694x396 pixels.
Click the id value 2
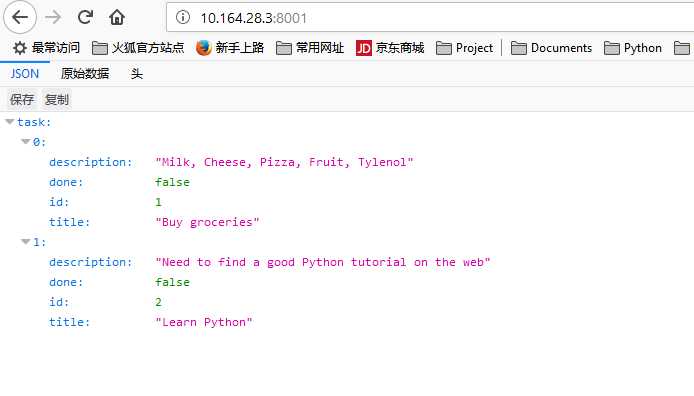point(158,302)
